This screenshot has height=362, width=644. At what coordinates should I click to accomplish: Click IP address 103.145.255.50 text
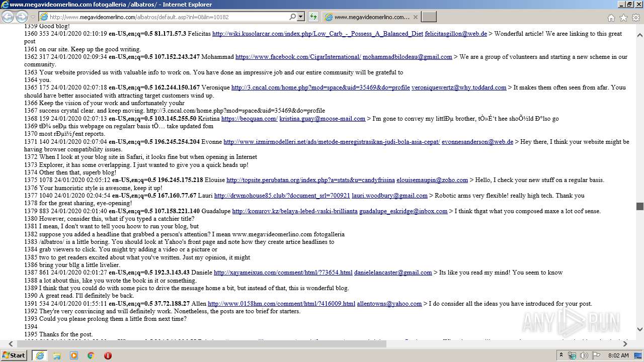[x=175, y=119]
